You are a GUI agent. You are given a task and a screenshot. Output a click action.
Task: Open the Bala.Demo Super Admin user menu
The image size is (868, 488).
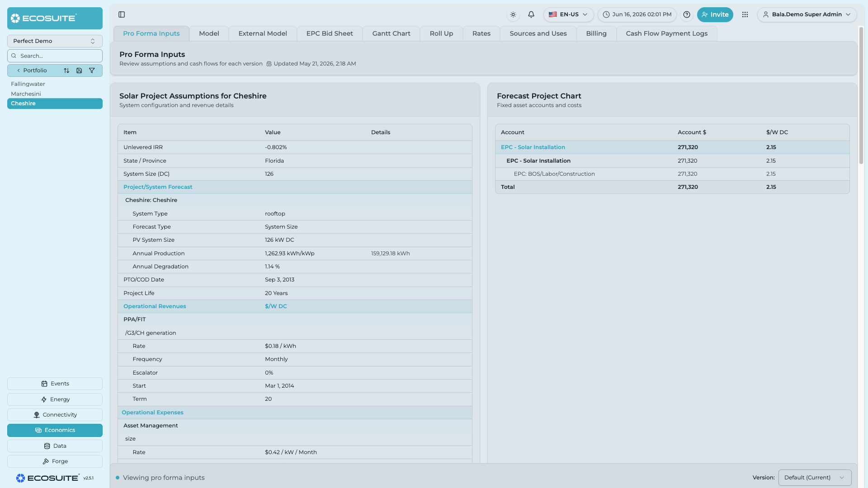tap(807, 14)
